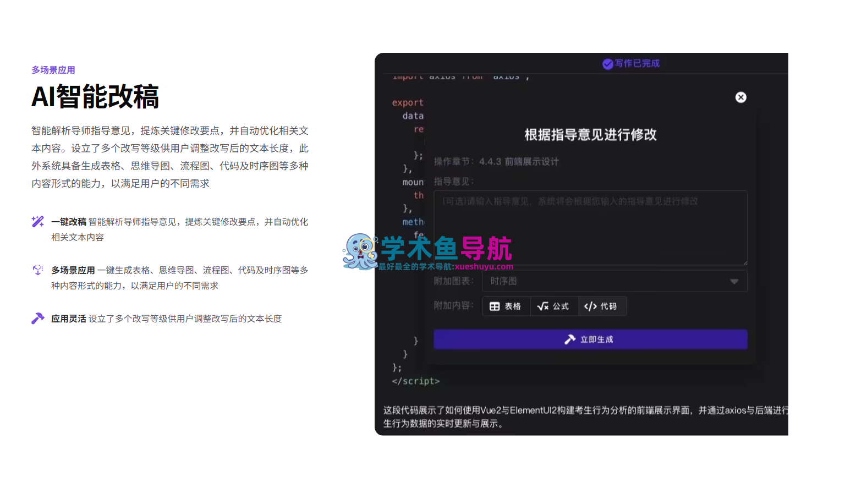Click the arrow at the 附加图表 dropdown's right edge

coord(734,282)
